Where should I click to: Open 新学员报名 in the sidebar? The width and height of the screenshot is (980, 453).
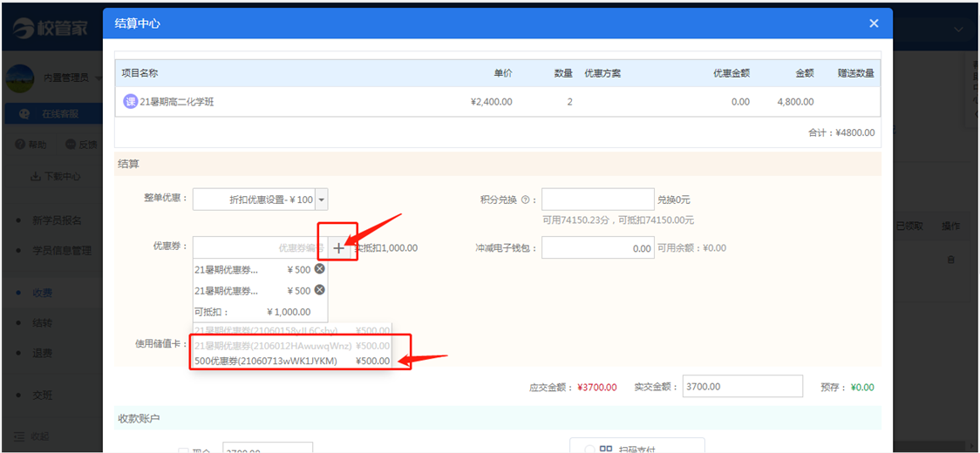(57, 220)
